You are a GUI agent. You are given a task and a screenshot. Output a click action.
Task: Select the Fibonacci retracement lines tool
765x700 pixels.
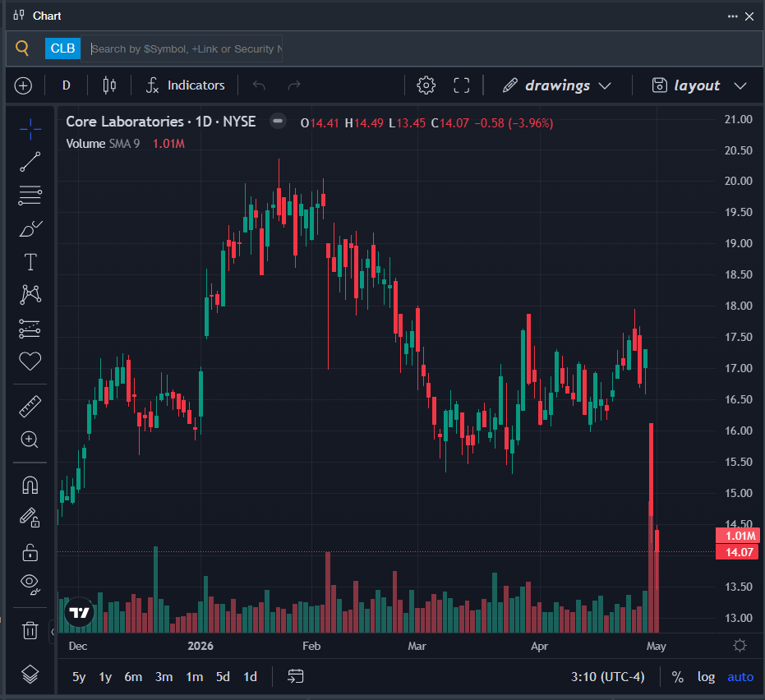click(30, 195)
